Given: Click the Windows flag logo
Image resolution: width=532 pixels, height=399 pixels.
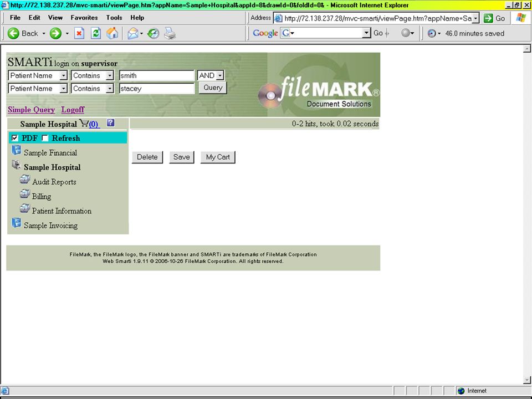Looking at the screenshot, I should (x=521, y=18).
